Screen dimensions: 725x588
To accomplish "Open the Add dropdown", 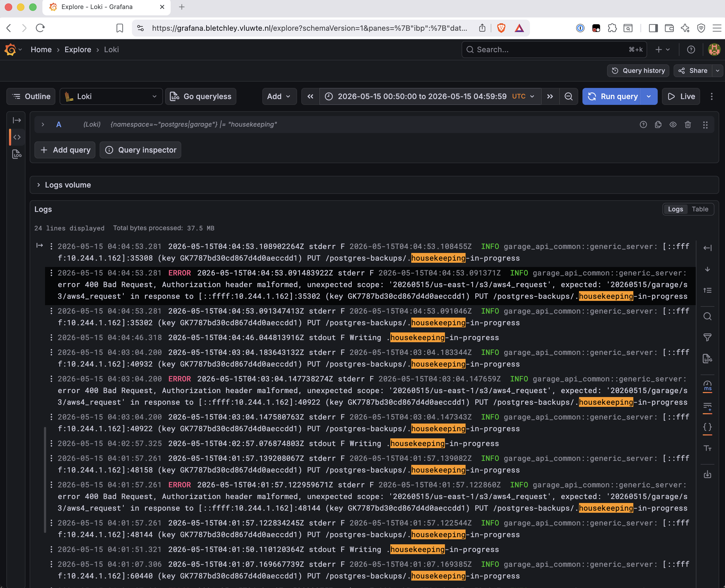I will (279, 96).
